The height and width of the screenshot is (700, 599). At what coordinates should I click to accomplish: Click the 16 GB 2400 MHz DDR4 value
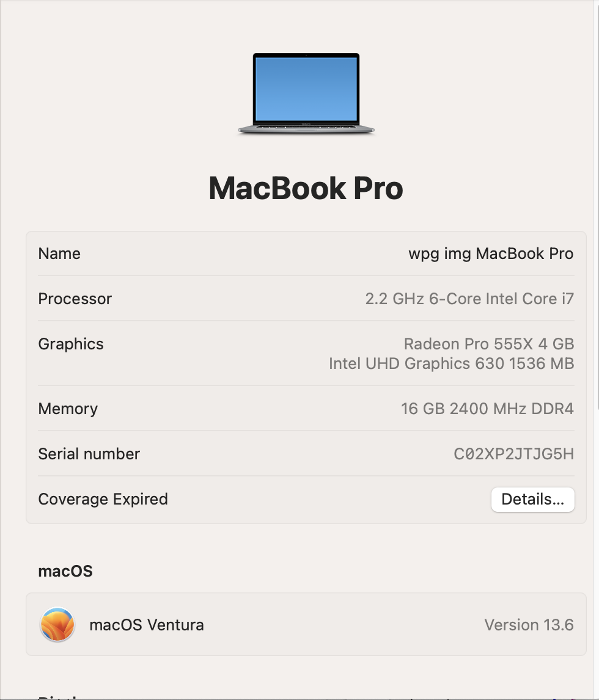(x=487, y=409)
